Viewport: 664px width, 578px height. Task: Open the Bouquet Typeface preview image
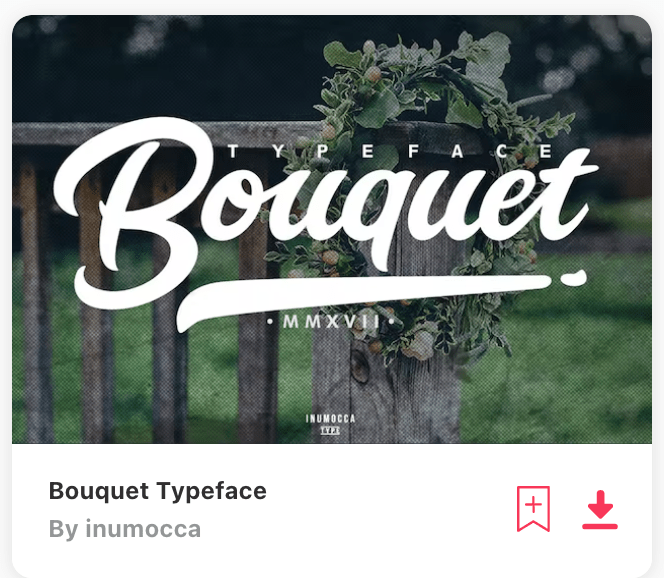332,229
